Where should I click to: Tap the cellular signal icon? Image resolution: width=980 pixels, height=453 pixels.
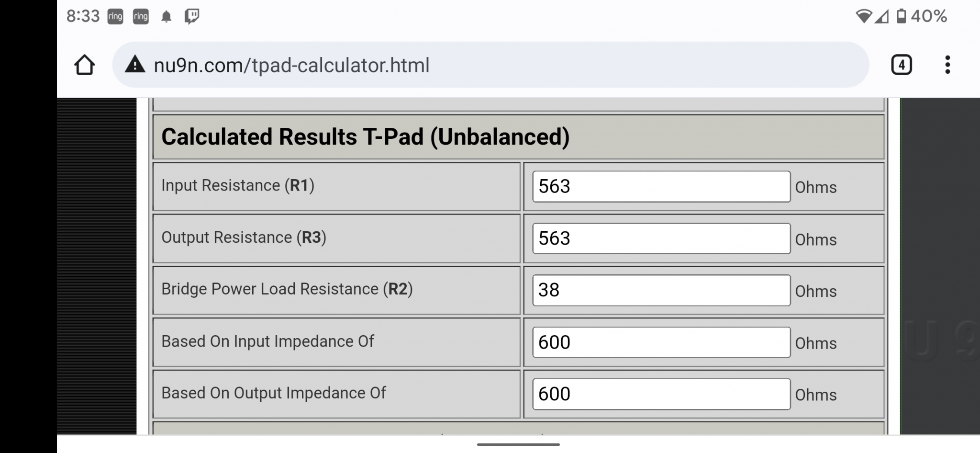pyautogui.click(x=882, y=17)
